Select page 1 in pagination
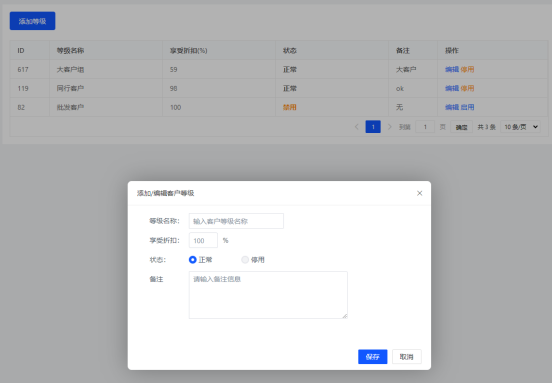 tap(373, 127)
